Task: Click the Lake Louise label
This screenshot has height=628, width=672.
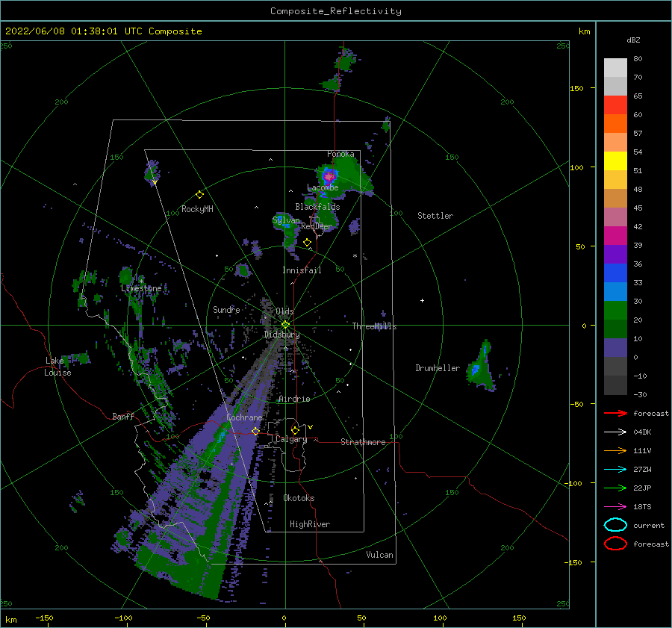Action: (x=58, y=367)
